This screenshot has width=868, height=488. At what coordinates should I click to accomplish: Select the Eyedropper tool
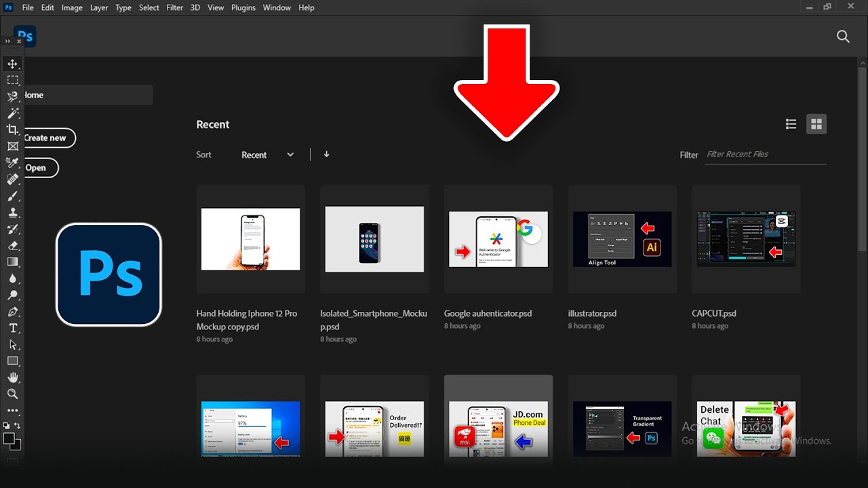coord(12,163)
